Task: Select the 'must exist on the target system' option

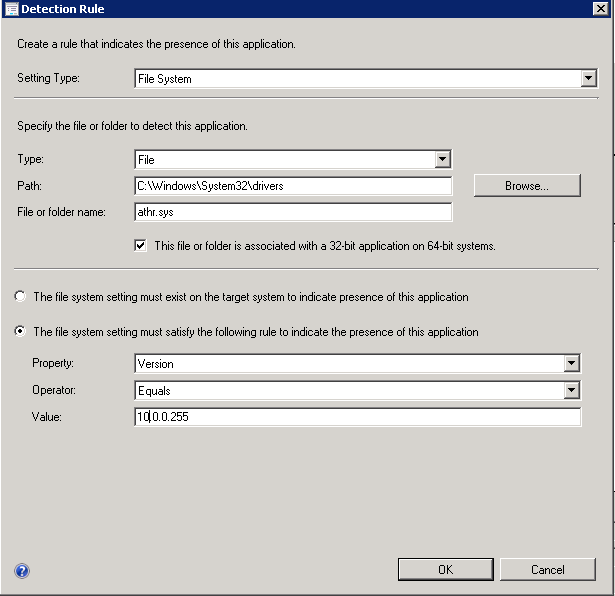Action: (20, 297)
